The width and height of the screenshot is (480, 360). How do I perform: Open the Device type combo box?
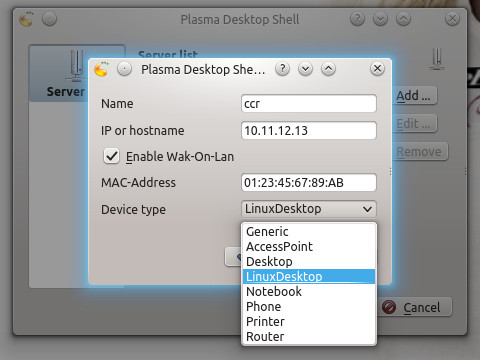[309, 209]
